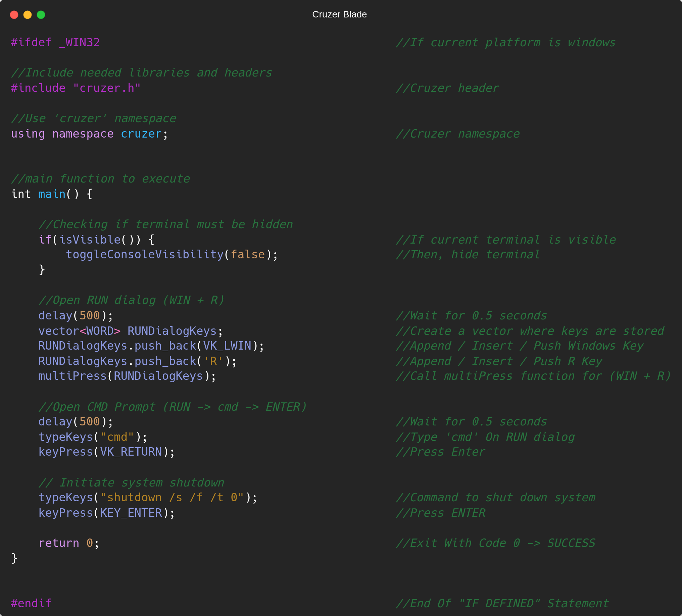
Task: Click the "shutdown /s /f /t 0" string
Action: click(172, 498)
